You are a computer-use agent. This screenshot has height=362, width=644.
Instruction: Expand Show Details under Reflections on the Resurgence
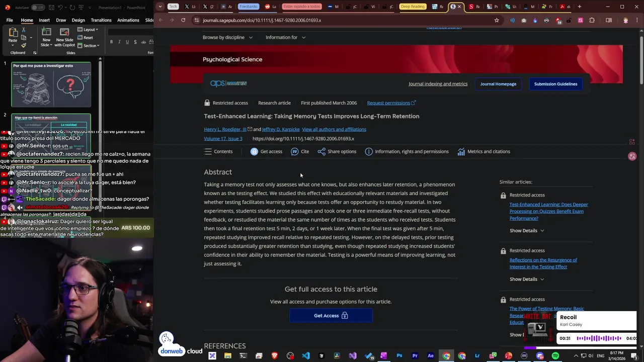click(527, 280)
